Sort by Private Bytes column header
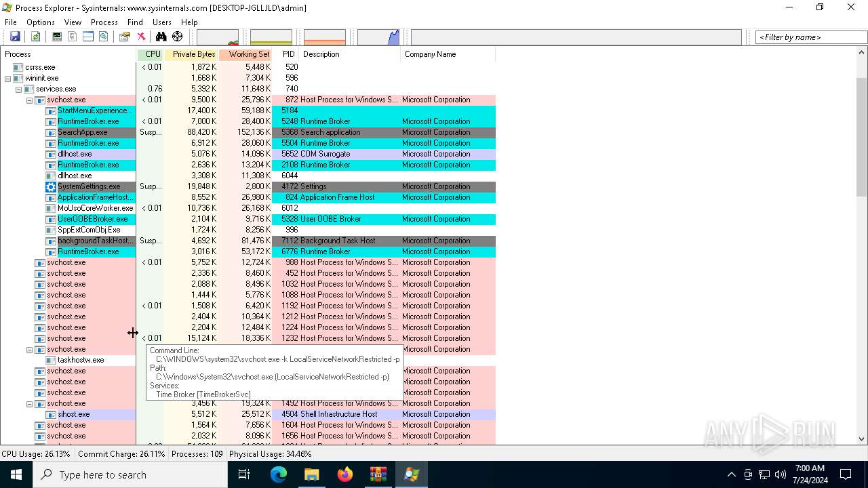The height and width of the screenshot is (488, 868). 191,54
